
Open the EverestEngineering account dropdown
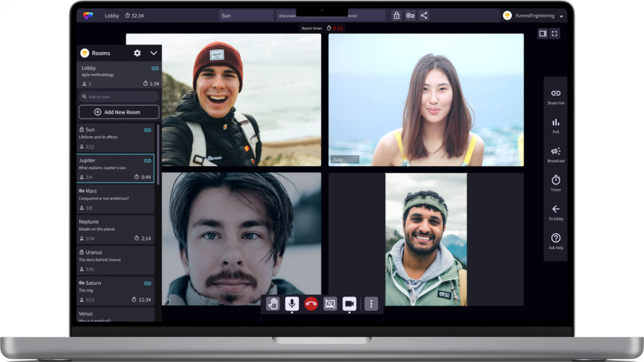point(561,16)
